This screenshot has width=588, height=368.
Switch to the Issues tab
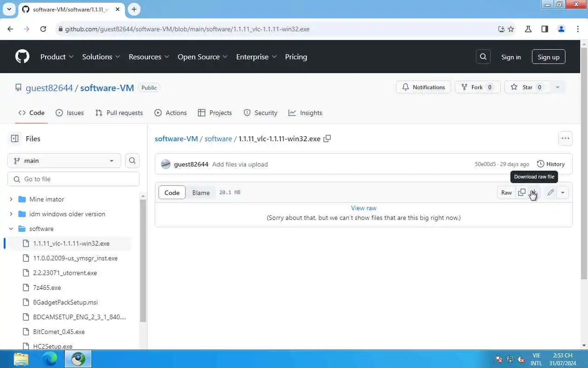click(69, 113)
